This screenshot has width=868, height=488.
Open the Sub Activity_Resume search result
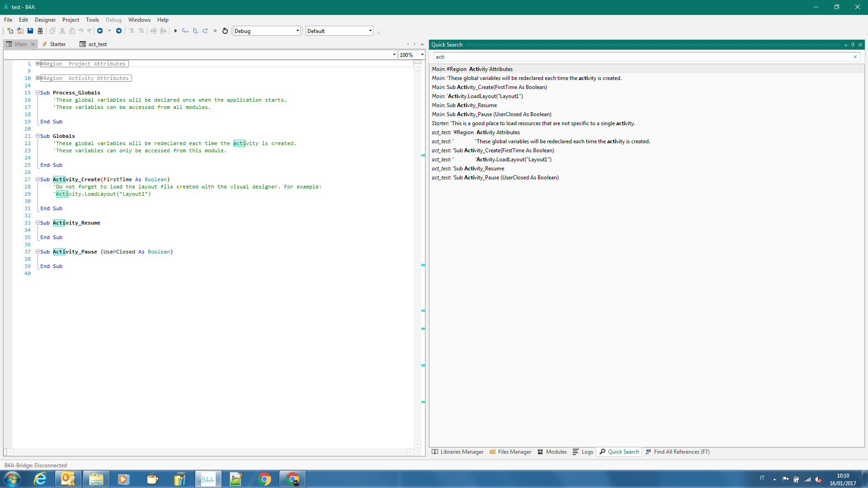472,105
